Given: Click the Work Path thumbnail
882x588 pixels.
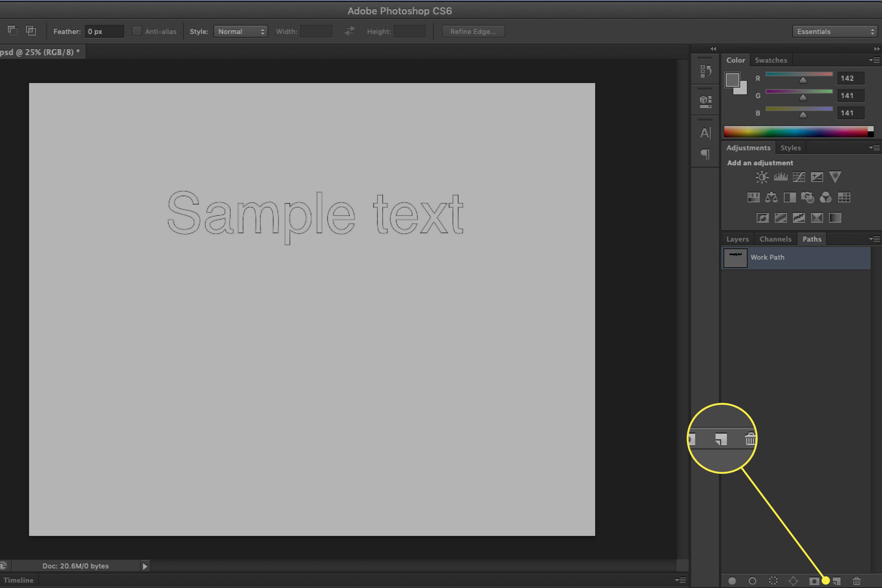Looking at the screenshot, I should (x=735, y=258).
